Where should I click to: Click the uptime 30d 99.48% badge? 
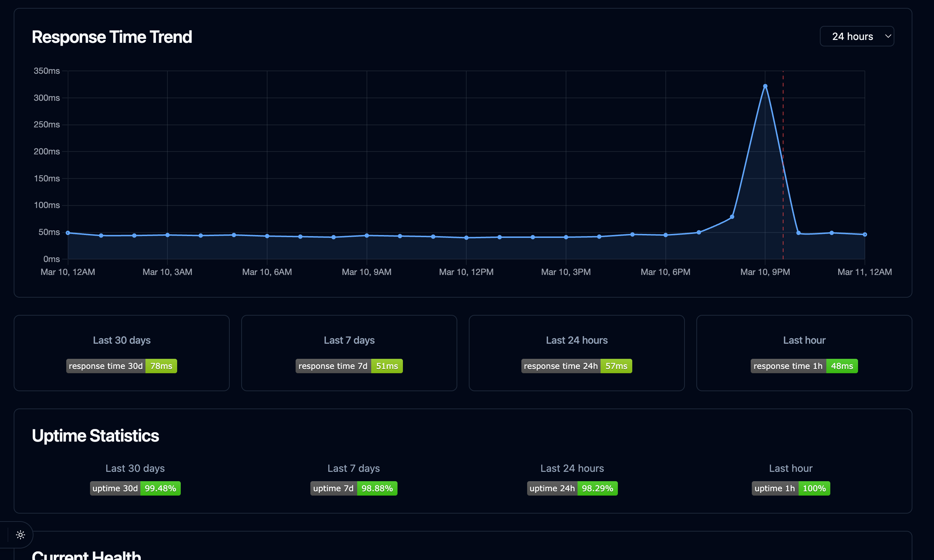click(135, 488)
